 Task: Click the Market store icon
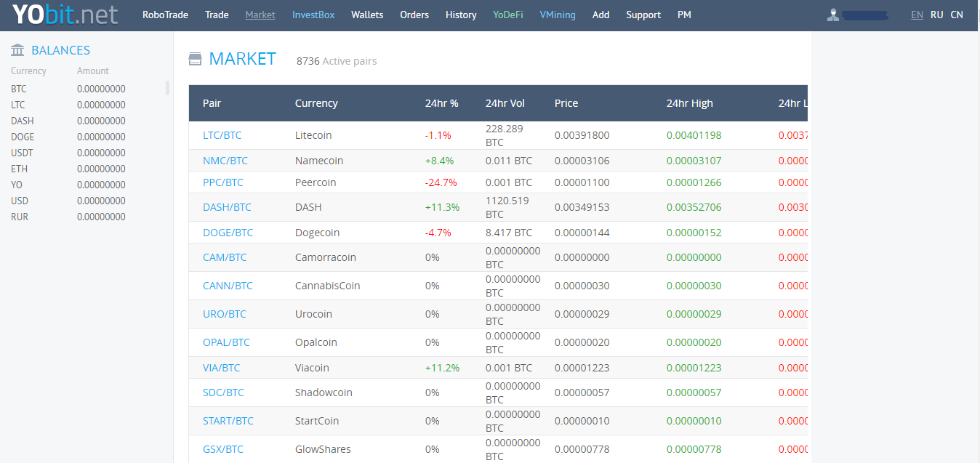coord(195,59)
